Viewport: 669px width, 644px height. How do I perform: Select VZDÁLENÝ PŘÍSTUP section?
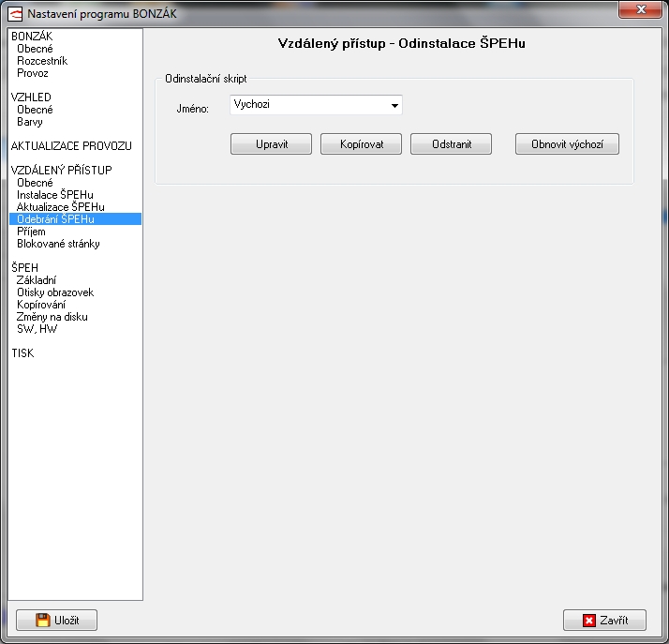[62, 171]
